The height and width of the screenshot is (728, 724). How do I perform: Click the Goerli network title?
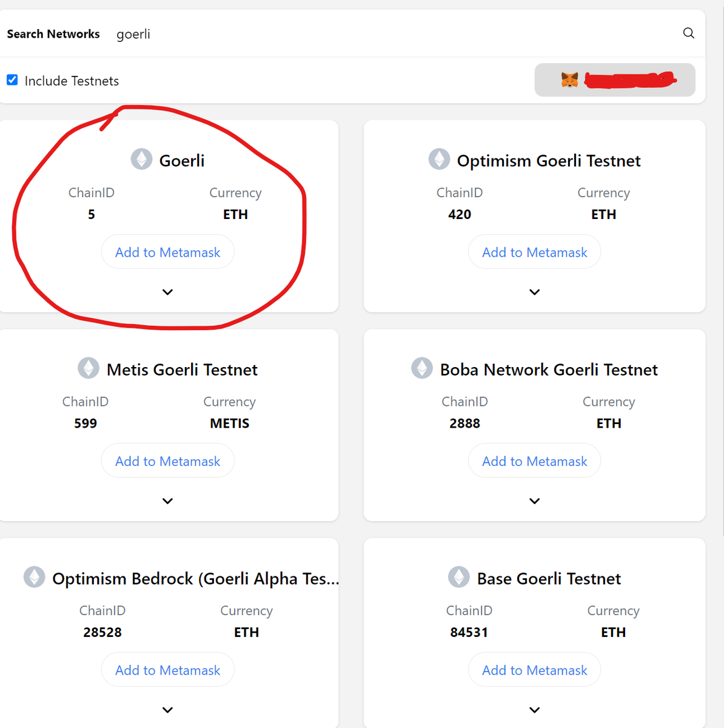click(x=182, y=161)
